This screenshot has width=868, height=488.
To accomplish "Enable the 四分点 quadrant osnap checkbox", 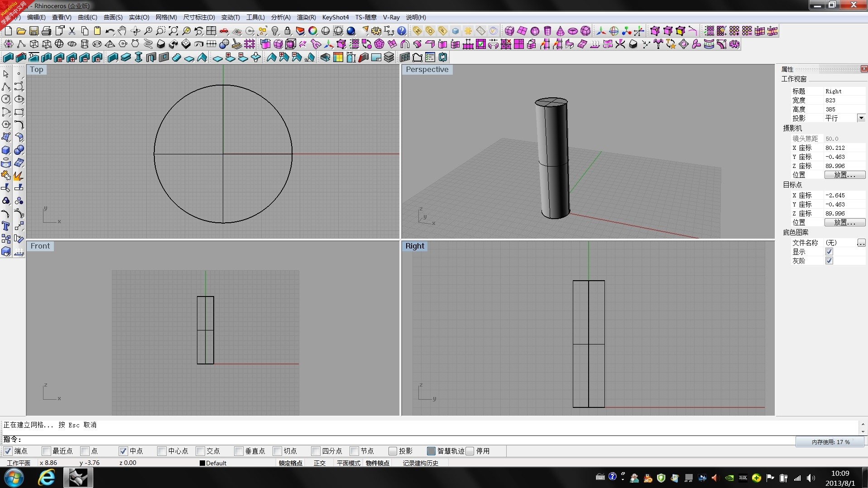I will (316, 451).
